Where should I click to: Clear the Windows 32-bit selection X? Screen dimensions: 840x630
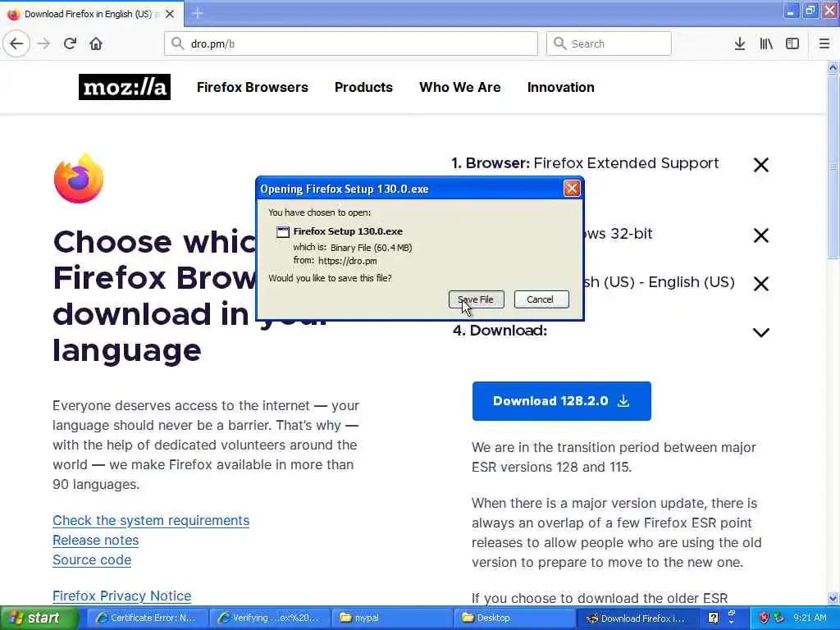[760, 235]
